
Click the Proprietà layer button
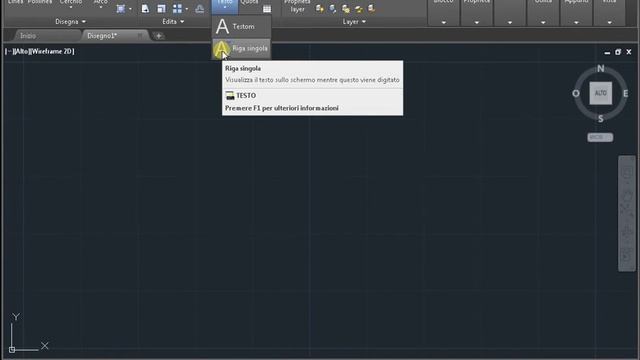point(297,6)
